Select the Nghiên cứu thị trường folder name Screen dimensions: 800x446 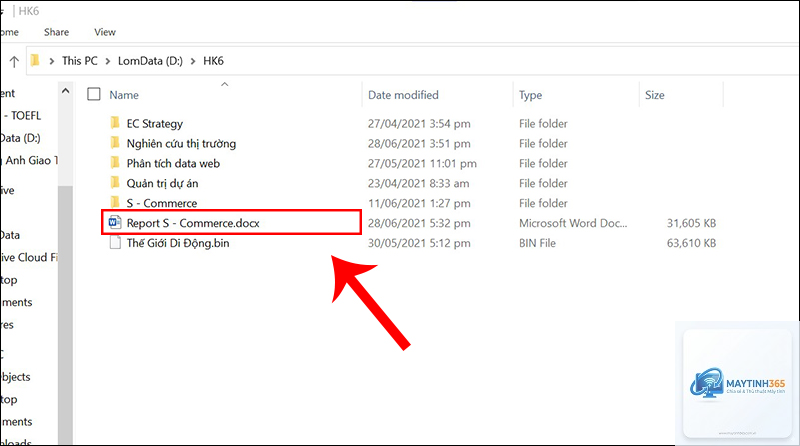click(181, 143)
